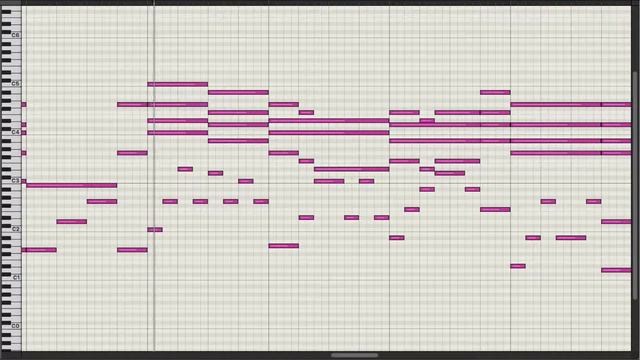Select the highest note, the long C5
The image size is (640, 360).
tap(178, 84)
